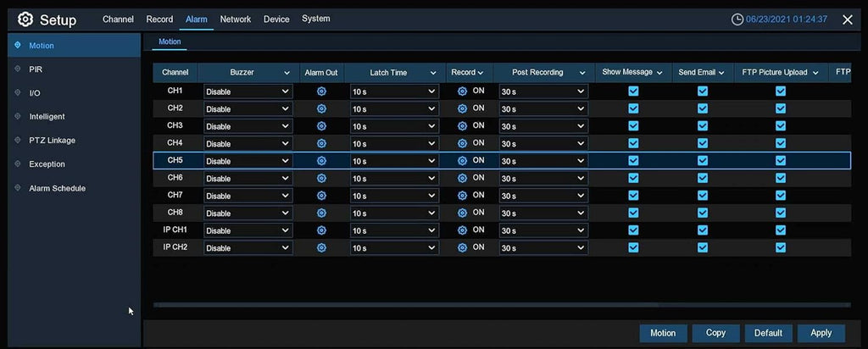This screenshot has height=349, width=868.
Task: Switch to the Channel tab
Action: (x=118, y=19)
